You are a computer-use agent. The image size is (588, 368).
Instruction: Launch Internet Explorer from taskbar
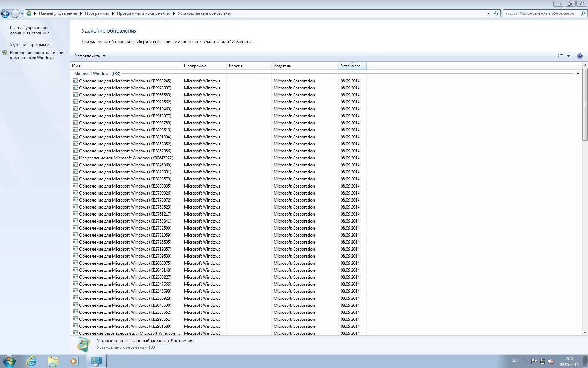pyautogui.click(x=31, y=361)
